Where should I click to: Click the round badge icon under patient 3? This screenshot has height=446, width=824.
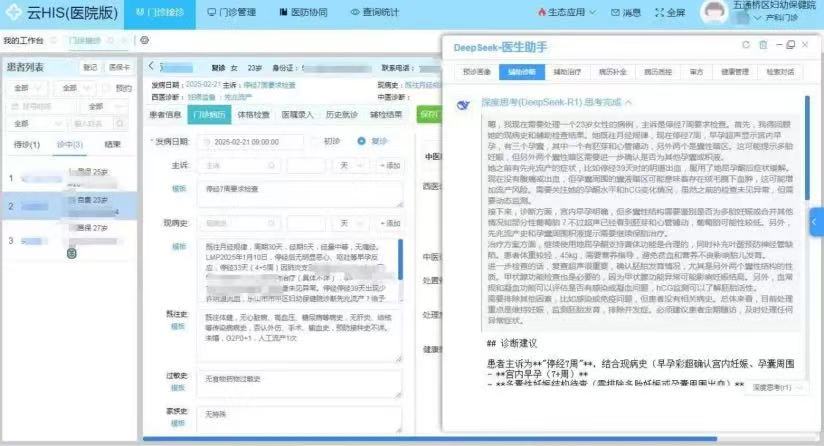coord(72,253)
